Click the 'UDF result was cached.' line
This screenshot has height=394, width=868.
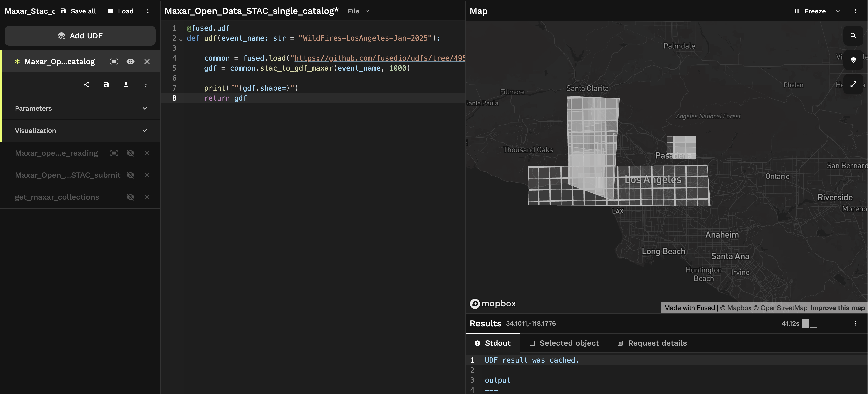[x=532, y=360]
